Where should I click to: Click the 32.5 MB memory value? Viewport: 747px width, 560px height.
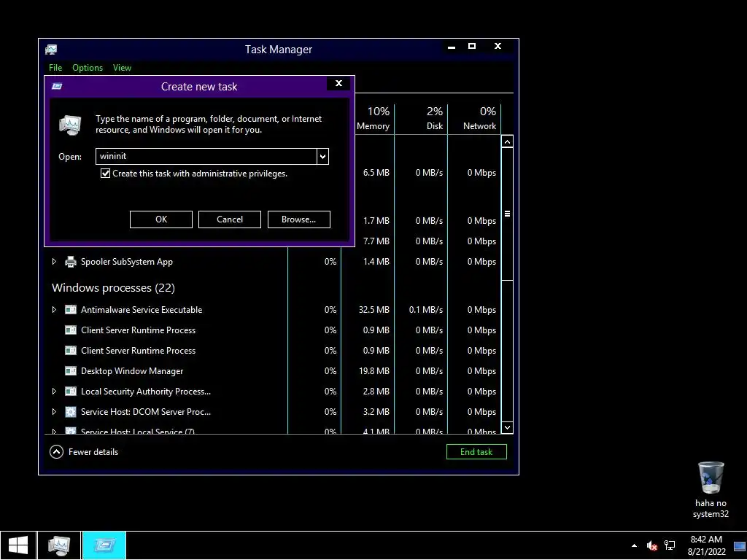pyautogui.click(x=374, y=310)
